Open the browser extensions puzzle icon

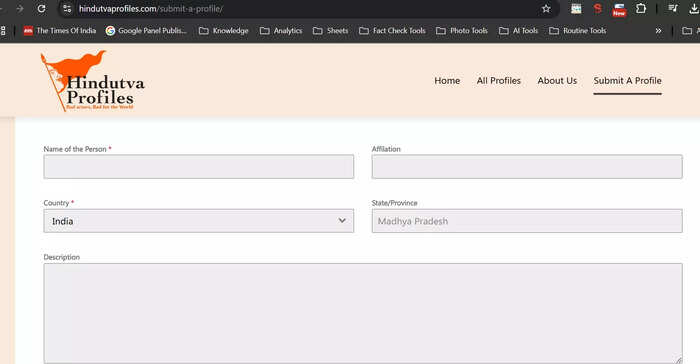(641, 8)
